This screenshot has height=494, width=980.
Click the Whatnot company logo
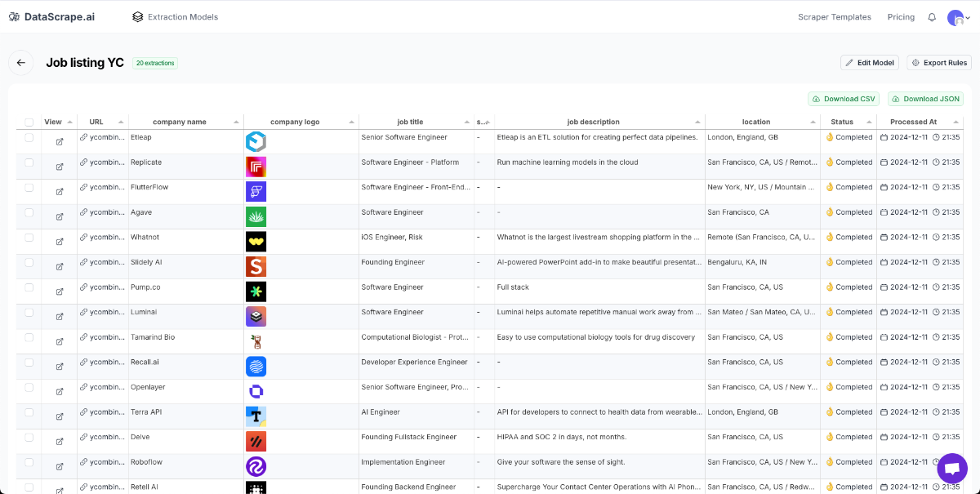click(x=256, y=242)
